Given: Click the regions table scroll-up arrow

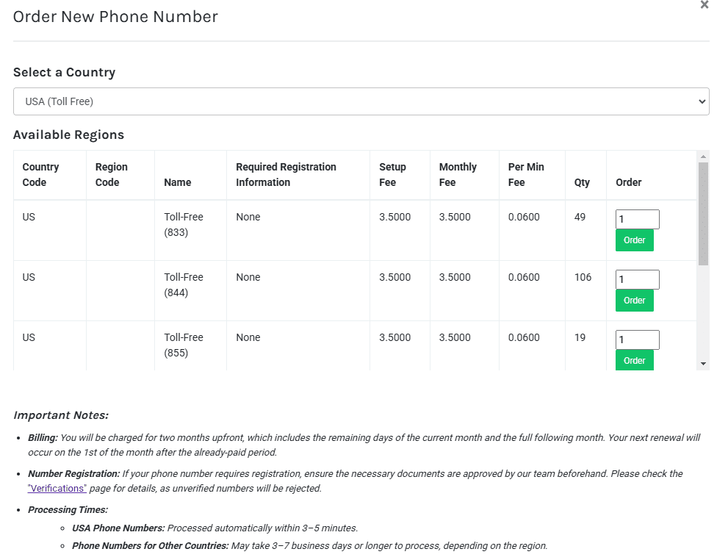Looking at the screenshot, I should (703, 157).
